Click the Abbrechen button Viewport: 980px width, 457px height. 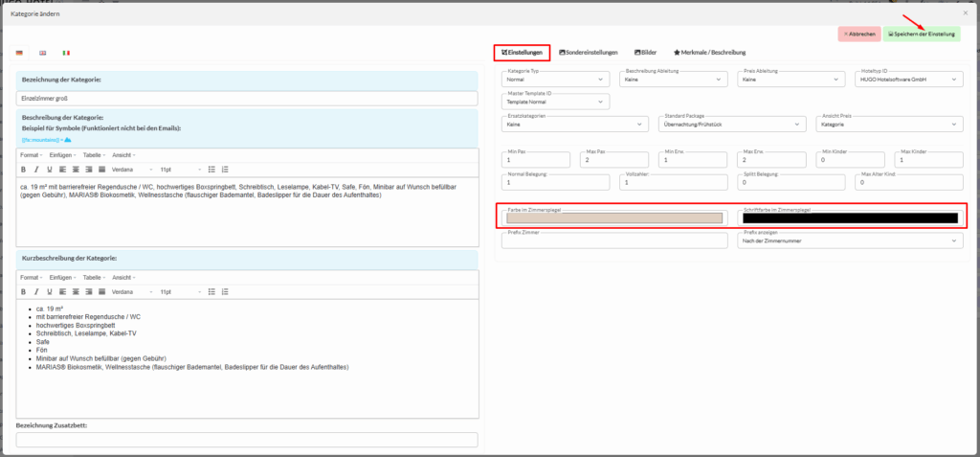(x=858, y=34)
